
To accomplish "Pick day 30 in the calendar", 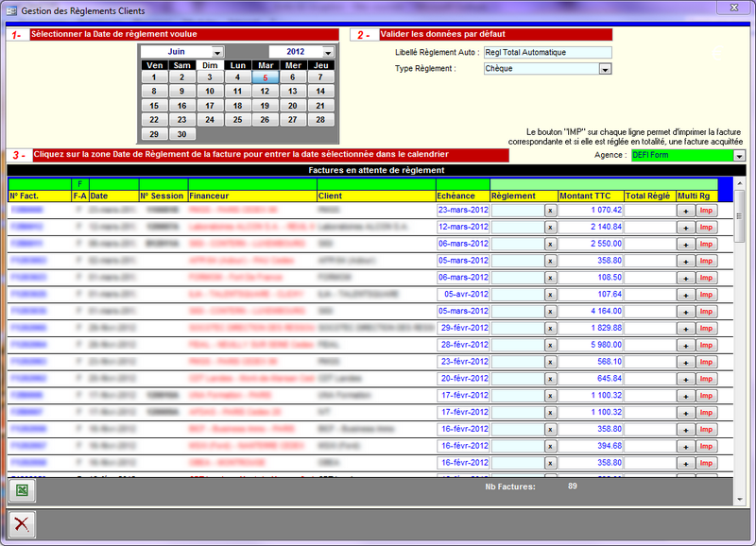I will (x=182, y=134).
